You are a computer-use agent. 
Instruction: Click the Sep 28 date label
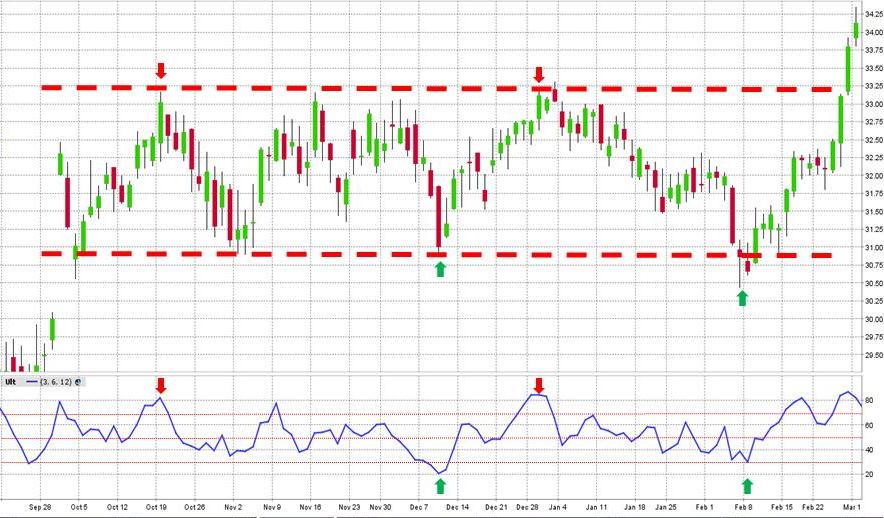(x=40, y=507)
